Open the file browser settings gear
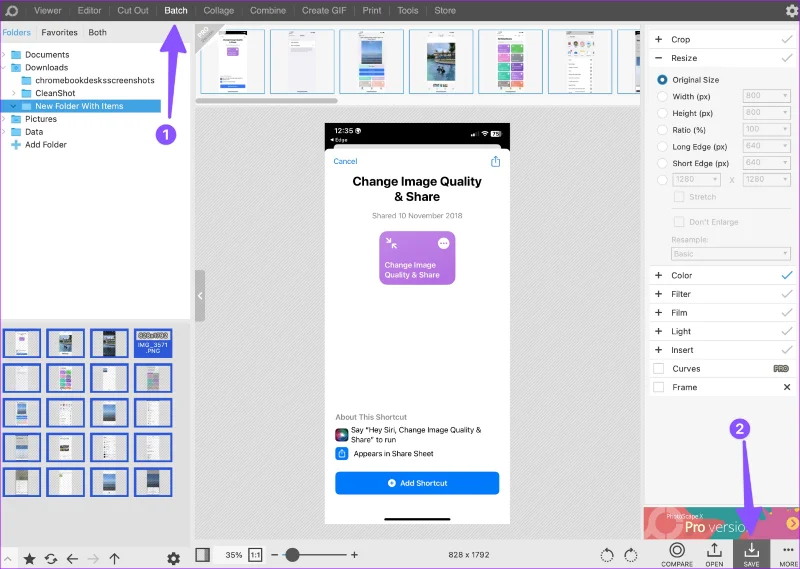The height and width of the screenshot is (569, 800). 173,559
